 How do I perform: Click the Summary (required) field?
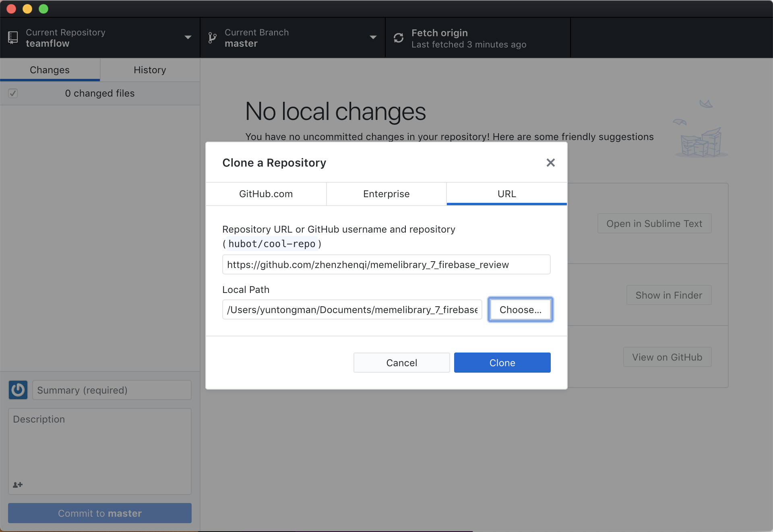coord(112,390)
